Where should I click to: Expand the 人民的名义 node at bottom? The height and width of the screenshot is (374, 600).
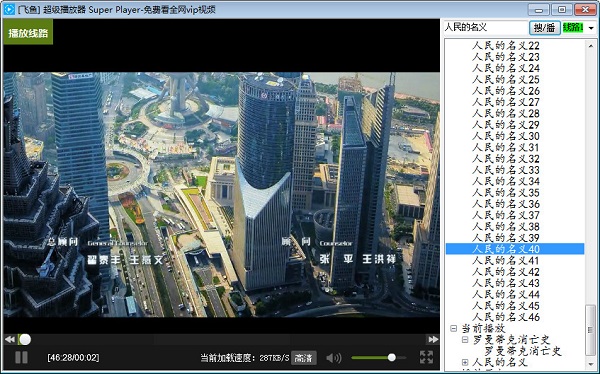click(465, 362)
